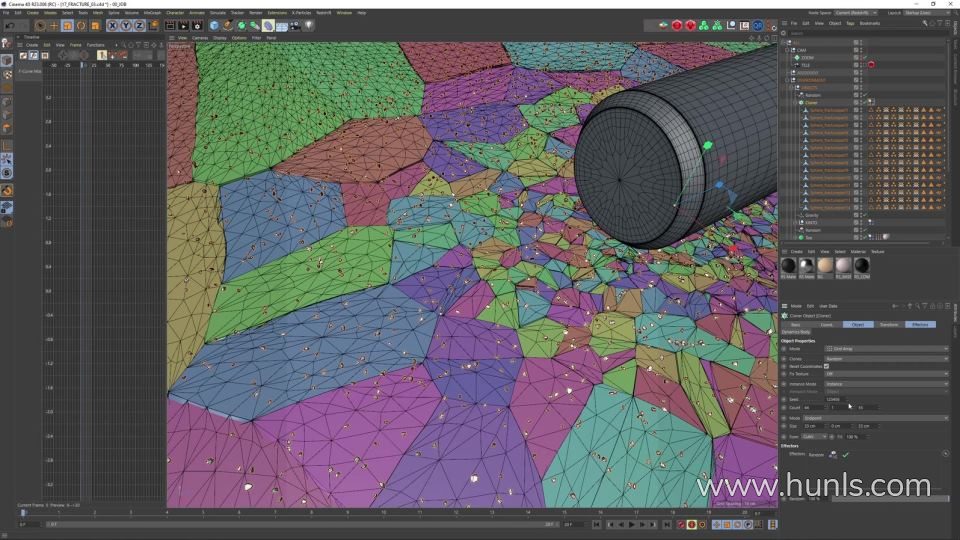Screen dimensions: 960x540
Task: Click the floor/grid environment icon
Action: point(282,26)
